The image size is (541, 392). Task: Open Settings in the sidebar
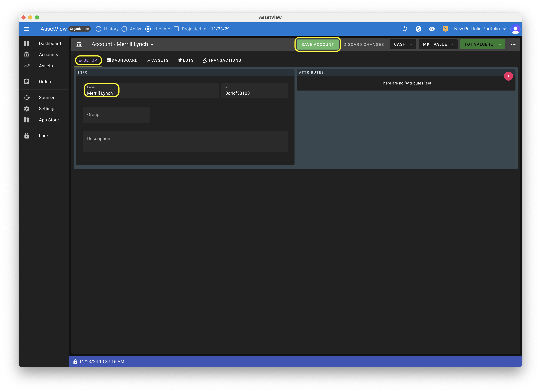(x=47, y=108)
